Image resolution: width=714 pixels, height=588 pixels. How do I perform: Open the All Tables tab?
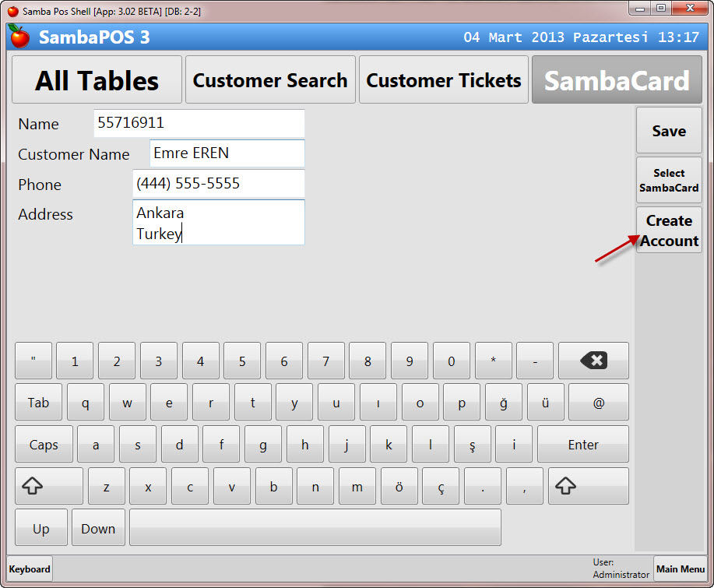coord(97,80)
